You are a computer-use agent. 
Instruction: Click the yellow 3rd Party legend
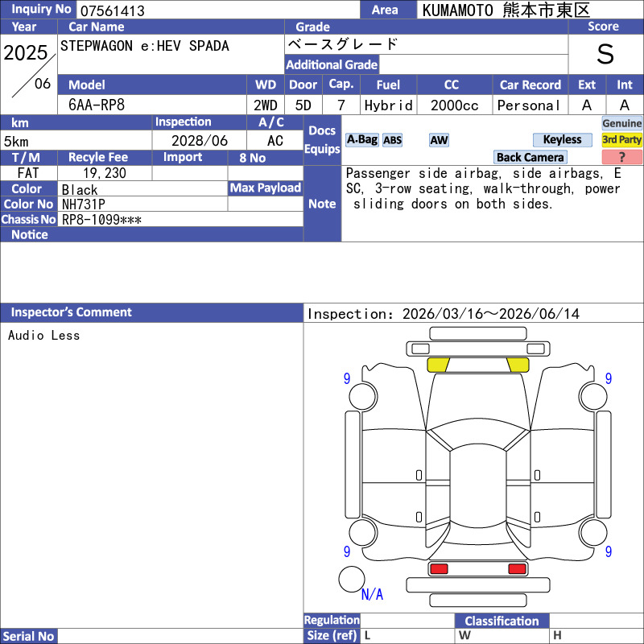tap(621, 139)
